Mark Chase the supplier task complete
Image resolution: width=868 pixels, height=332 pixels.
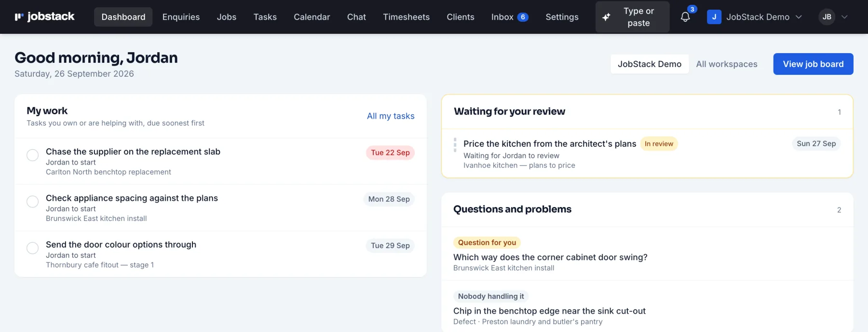pyautogui.click(x=32, y=155)
